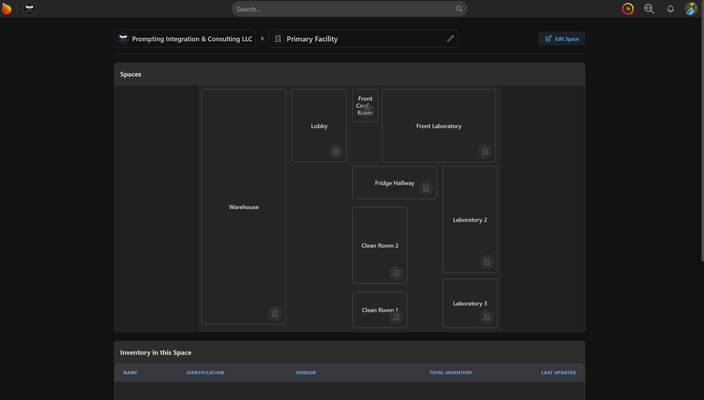Open Prompting Integration & Consulting LLC breadcrumb

point(185,39)
